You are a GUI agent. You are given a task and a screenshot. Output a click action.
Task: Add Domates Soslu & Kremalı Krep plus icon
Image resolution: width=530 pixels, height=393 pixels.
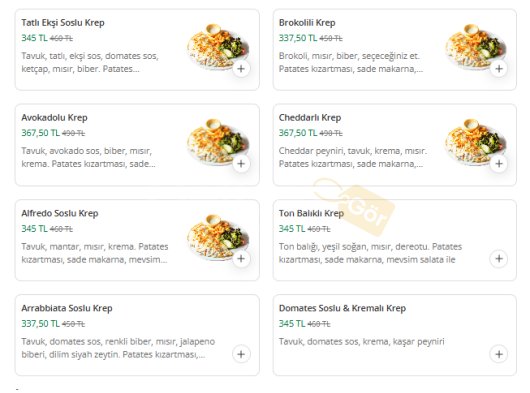(499, 354)
